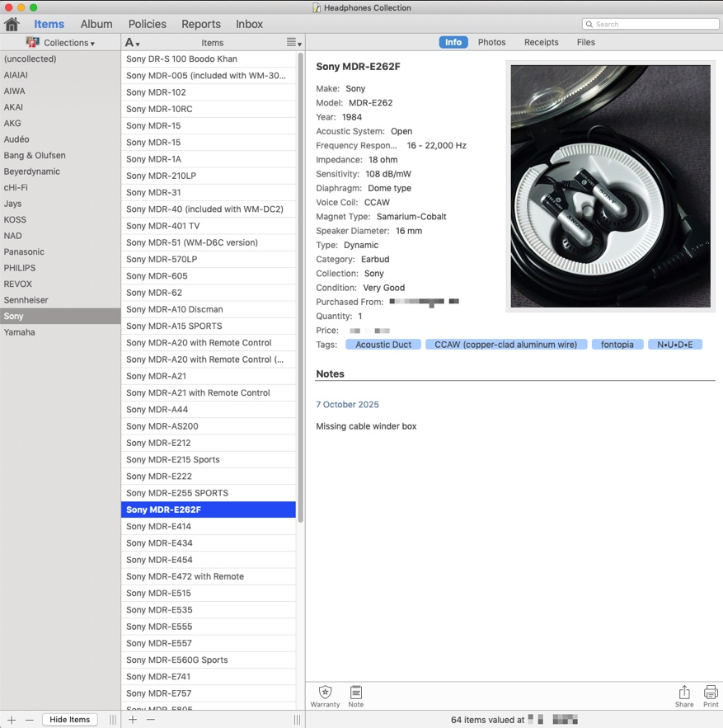Image resolution: width=723 pixels, height=728 pixels.
Task: Select the AKG collection
Action: (x=60, y=124)
